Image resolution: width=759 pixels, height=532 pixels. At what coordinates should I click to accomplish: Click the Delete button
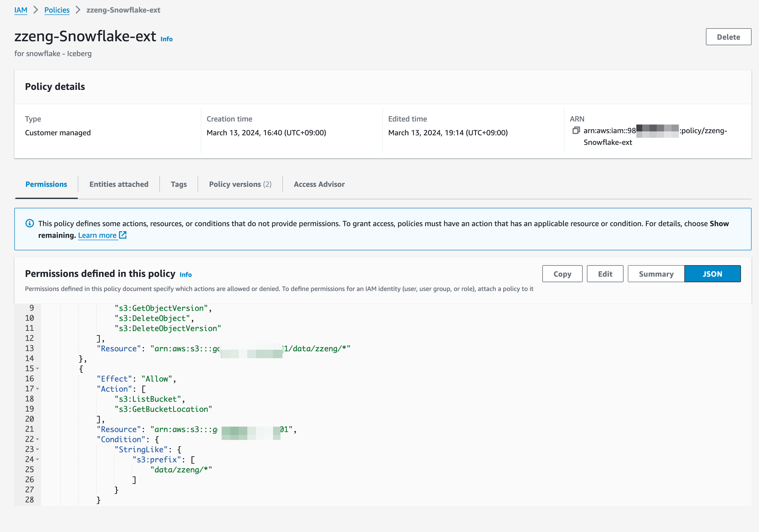click(728, 37)
